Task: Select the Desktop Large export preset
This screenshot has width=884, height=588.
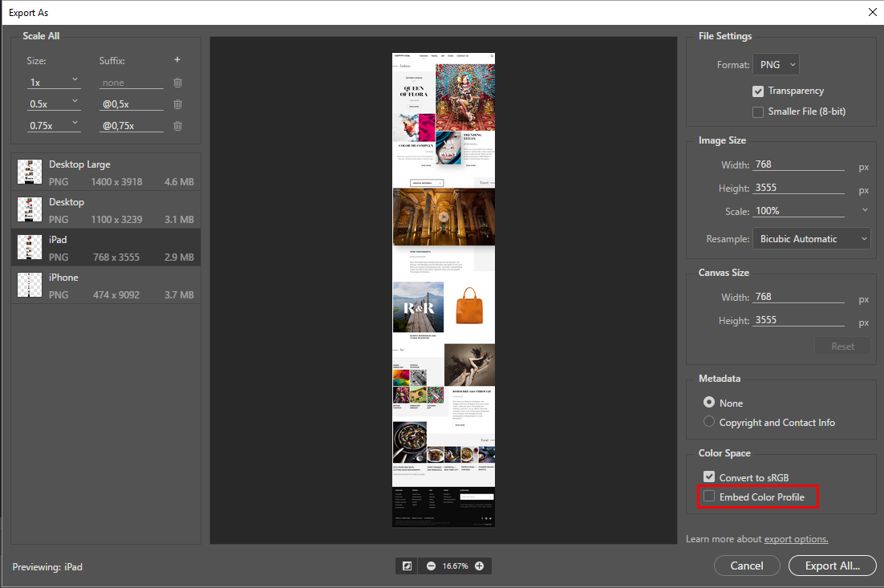Action: 104,171
